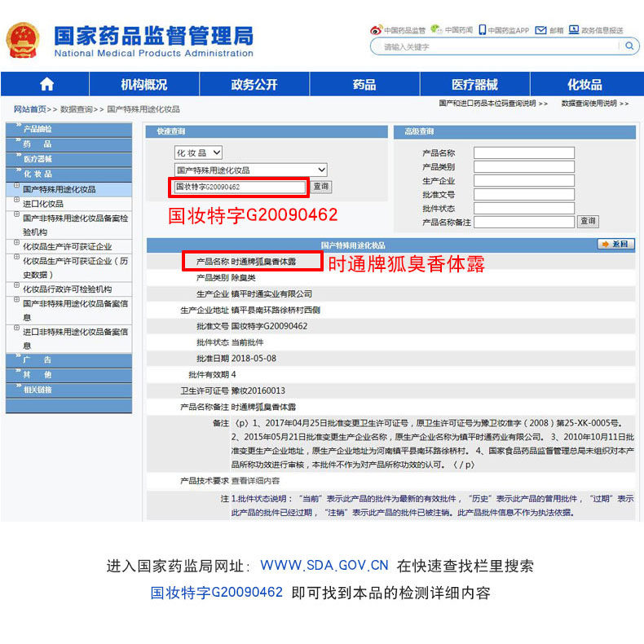Screen dimensions: 644x644
Task: Expand 进口非特殊用途化妆品备案信息 node
Action: tap(17, 328)
